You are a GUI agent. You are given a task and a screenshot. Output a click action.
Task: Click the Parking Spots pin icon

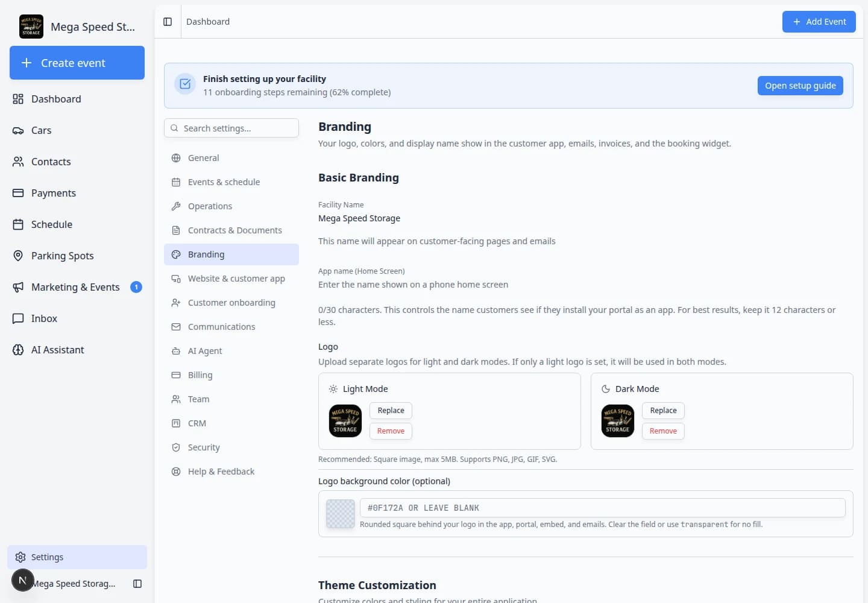(18, 256)
